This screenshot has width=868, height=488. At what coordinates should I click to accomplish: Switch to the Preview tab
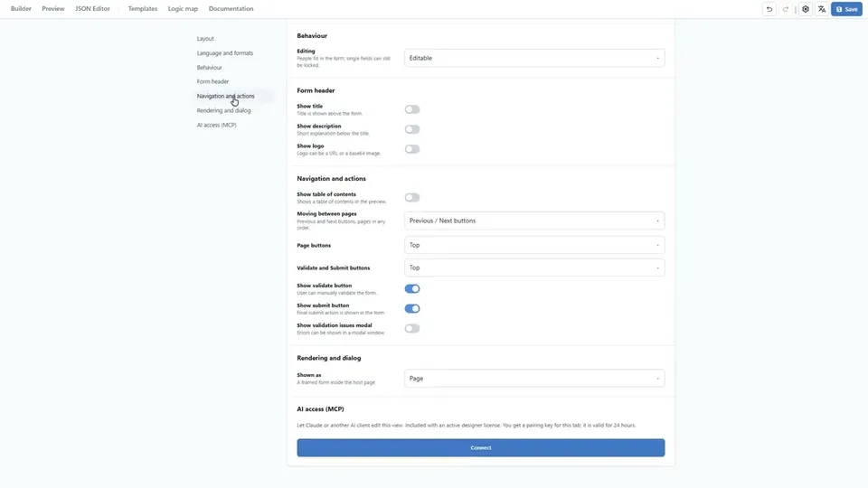tap(53, 9)
